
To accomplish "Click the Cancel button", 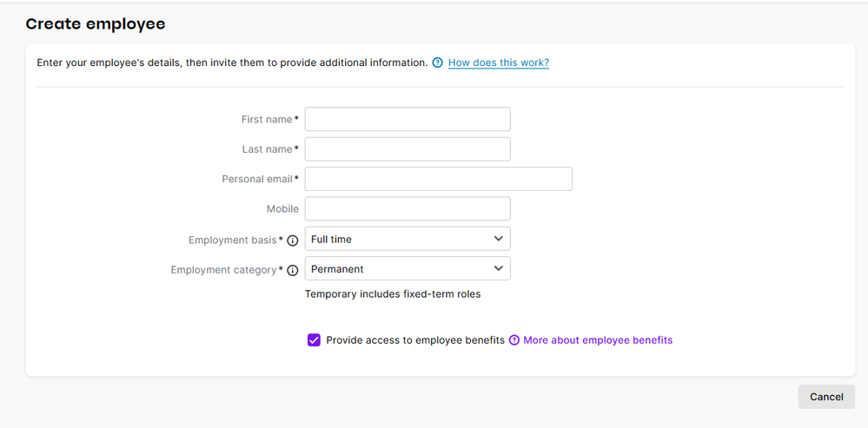I will point(826,397).
